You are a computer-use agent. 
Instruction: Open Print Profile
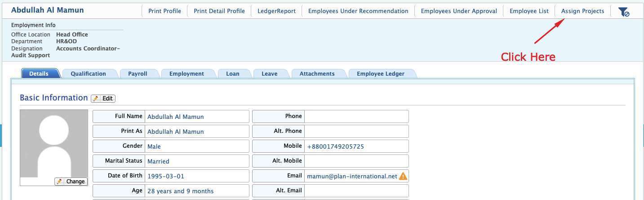[x=164, y=11]
